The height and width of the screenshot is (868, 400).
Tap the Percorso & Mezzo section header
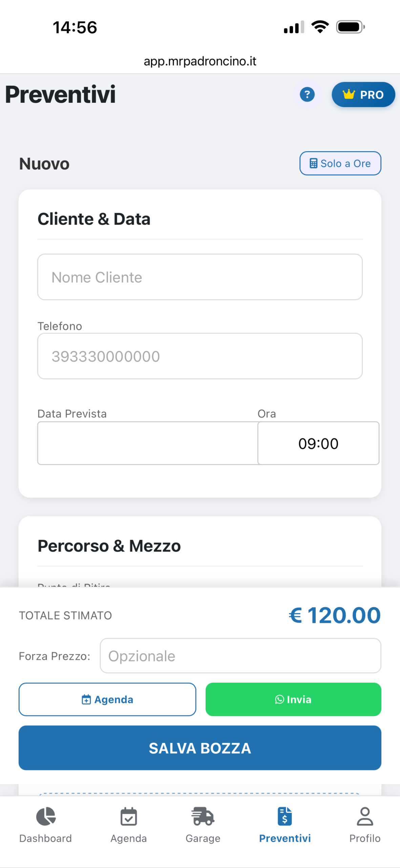pos(109,546)
